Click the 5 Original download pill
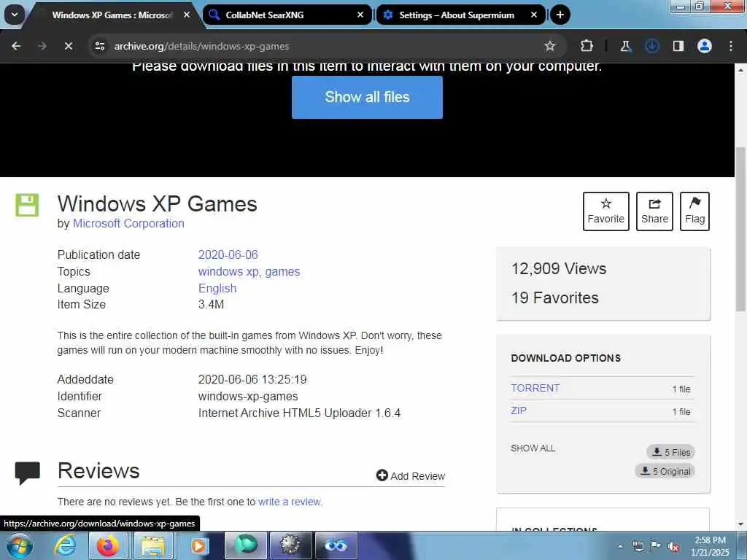Viewport: 747px width, 560px height. point(665,471)
